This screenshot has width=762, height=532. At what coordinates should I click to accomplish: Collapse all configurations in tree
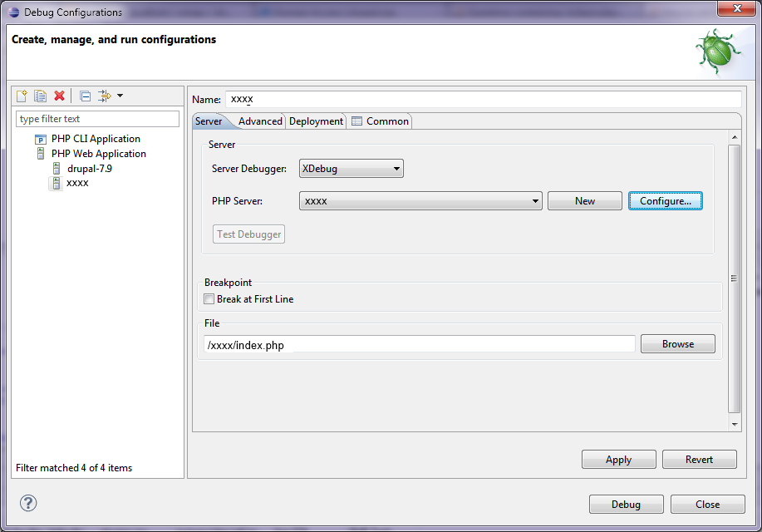point(85,96)
